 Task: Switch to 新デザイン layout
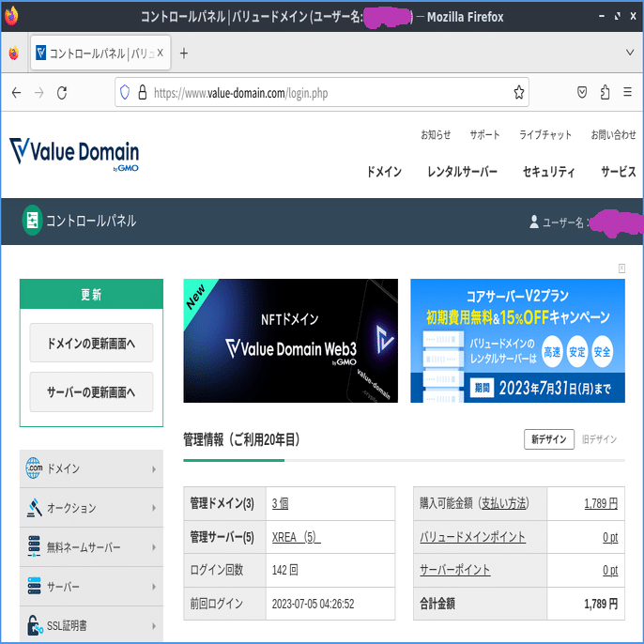[548, 439]
